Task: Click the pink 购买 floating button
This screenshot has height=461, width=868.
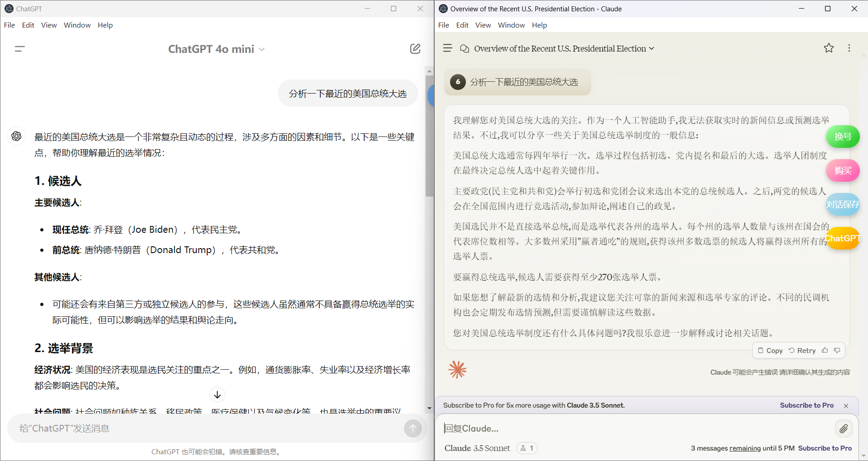Action: pyautogui.click(x=842, y=170)
